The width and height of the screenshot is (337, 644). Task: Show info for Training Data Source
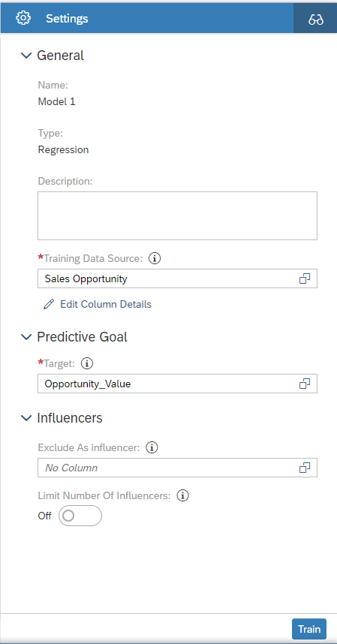tap(155, 258)
